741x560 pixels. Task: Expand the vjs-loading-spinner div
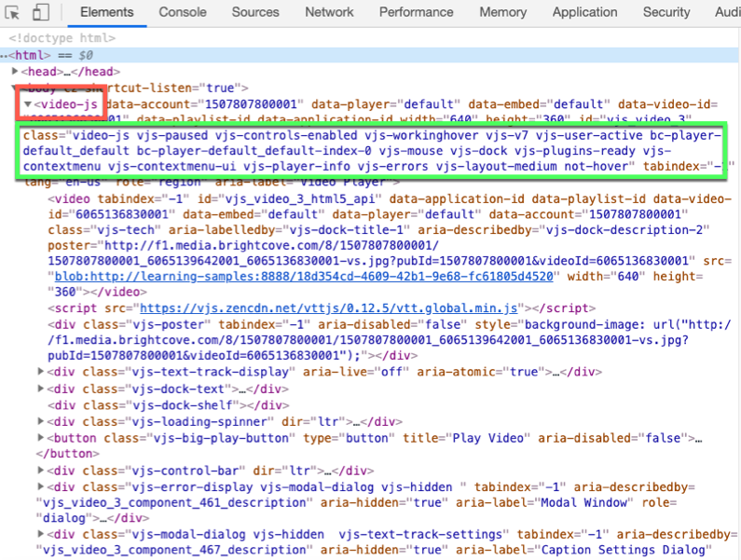pyautogui.click(x=40, y=421)
